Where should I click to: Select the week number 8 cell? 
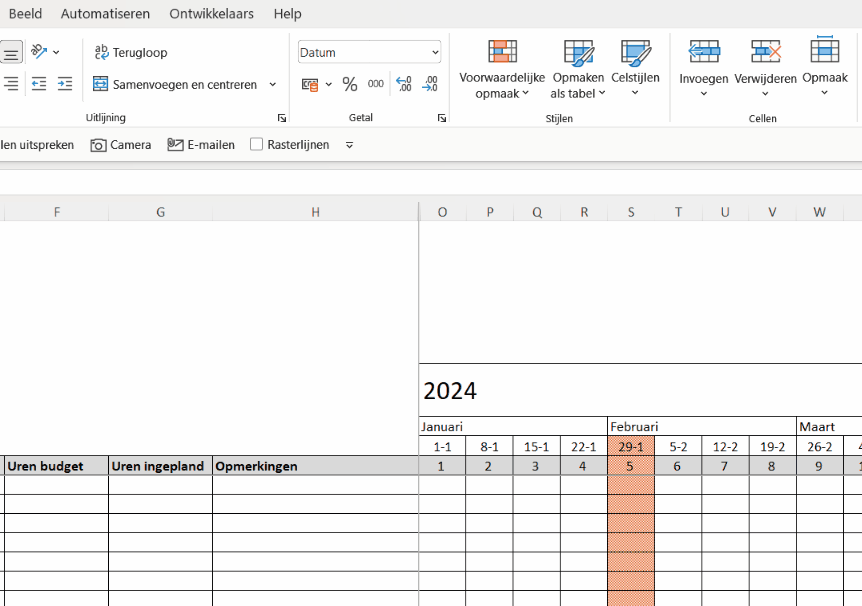coord(772,466)
